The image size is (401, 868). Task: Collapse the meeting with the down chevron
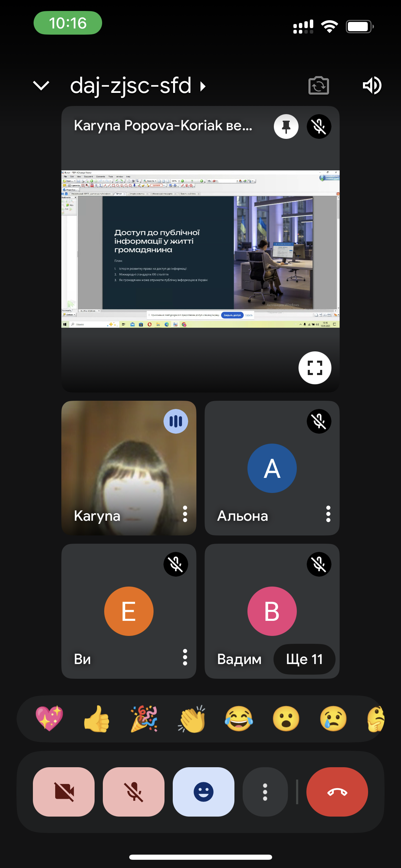tap(41, 86)
